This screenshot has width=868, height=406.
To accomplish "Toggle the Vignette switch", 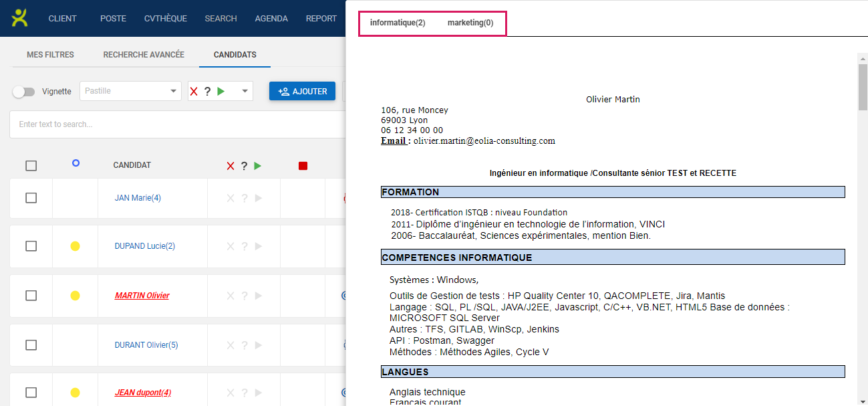I will (x=23, y=92).
